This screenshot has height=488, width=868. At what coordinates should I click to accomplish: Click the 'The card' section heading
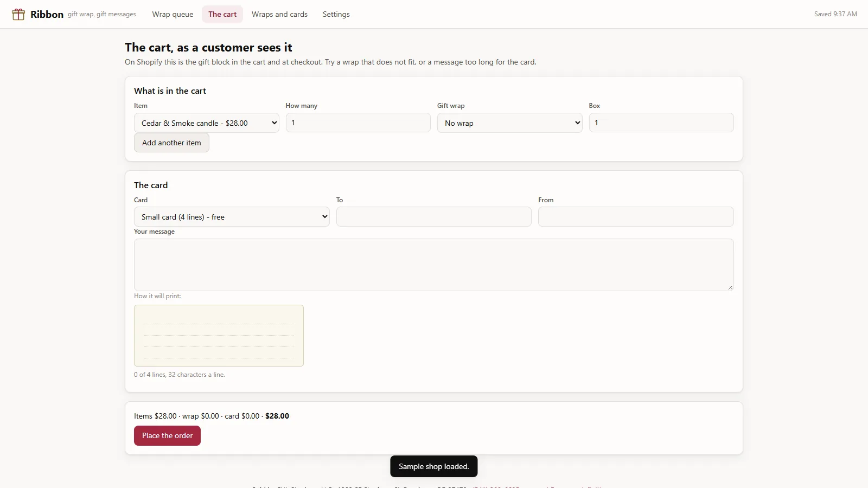[x=151, y=185]
